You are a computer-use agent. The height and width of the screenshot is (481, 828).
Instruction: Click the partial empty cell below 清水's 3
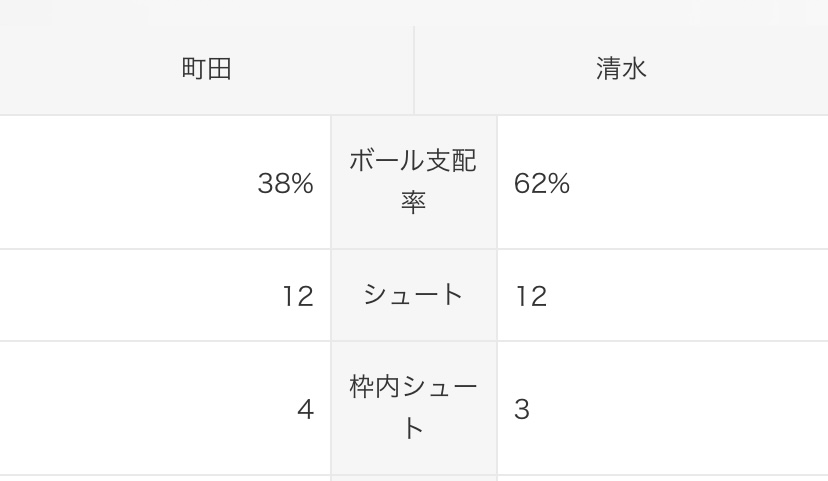662,478
